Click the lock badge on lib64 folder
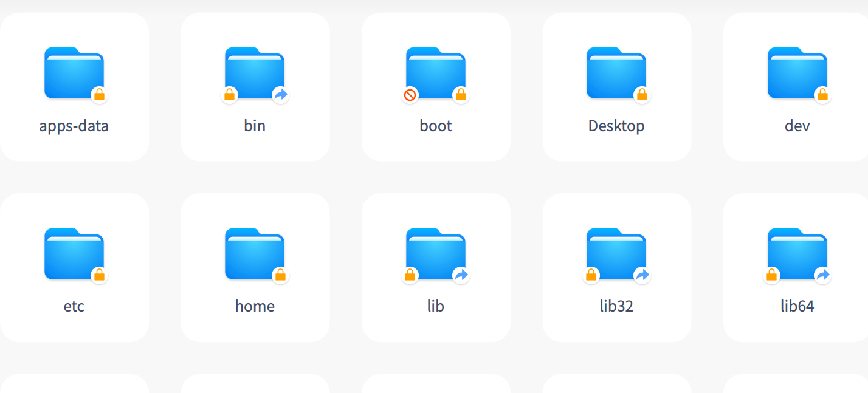Screen dimensions: 868x393 pyautogui.click(x=772, y=276)
